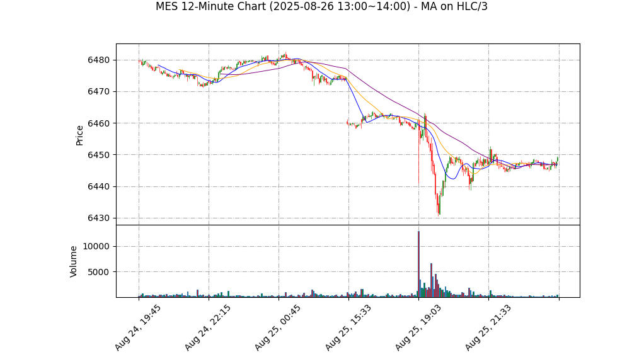Click the Aug 25, 00:45 time label
644x362 pixels.
[277, 327]
